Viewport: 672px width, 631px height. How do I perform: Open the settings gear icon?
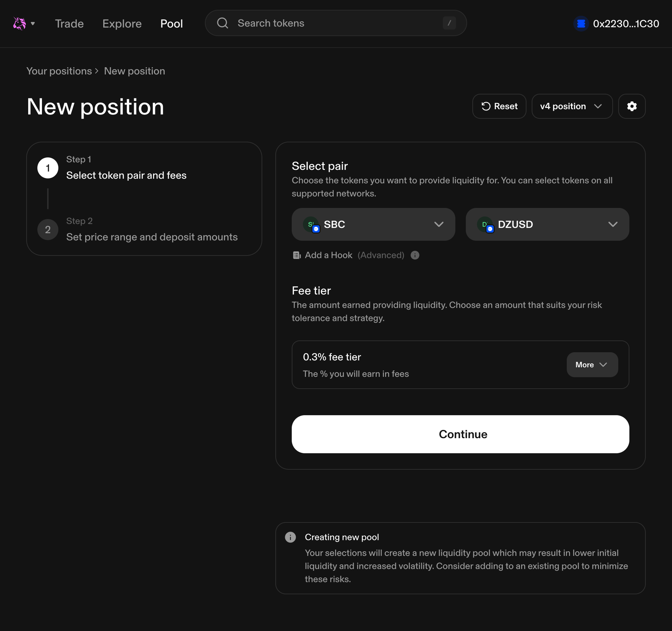click(x=631, y=106)
